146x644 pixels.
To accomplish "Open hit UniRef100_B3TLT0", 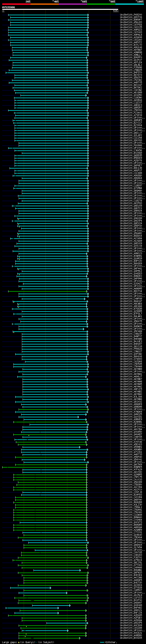I will pos(131,45).
